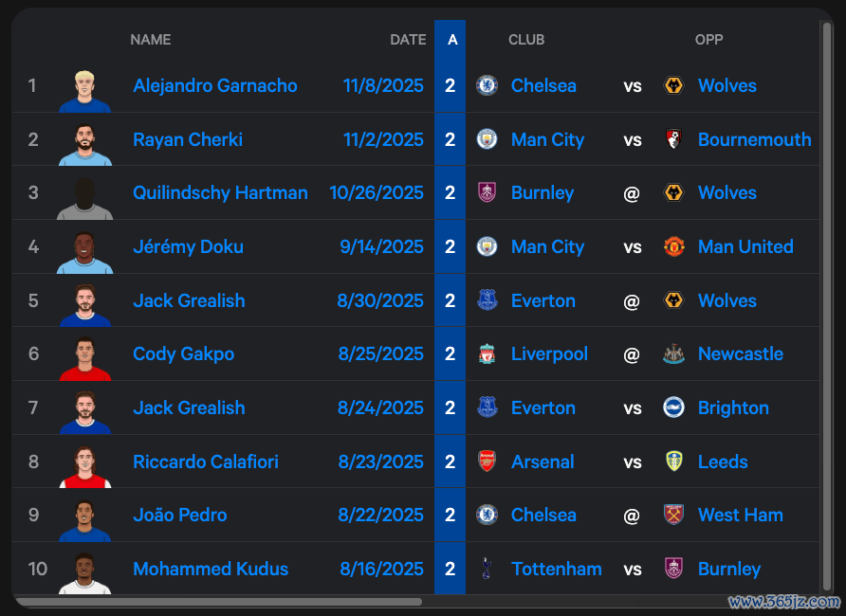846x616 pixels.
Task: Click Jérémy Doku's player avatar
Action: [84, 249]
